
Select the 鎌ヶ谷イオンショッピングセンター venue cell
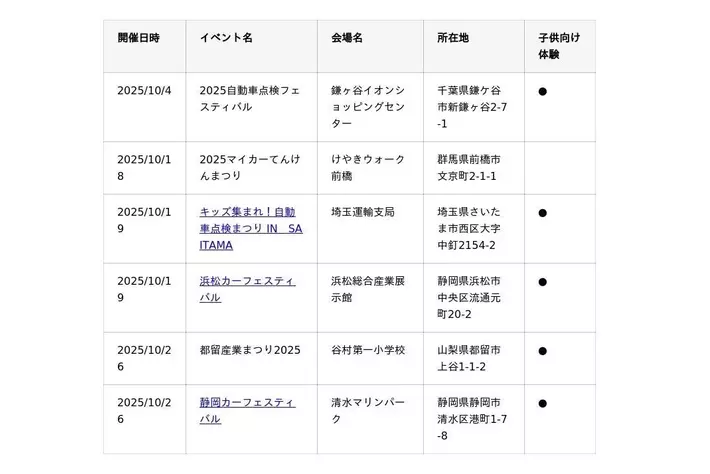click(x=368, y=106)
